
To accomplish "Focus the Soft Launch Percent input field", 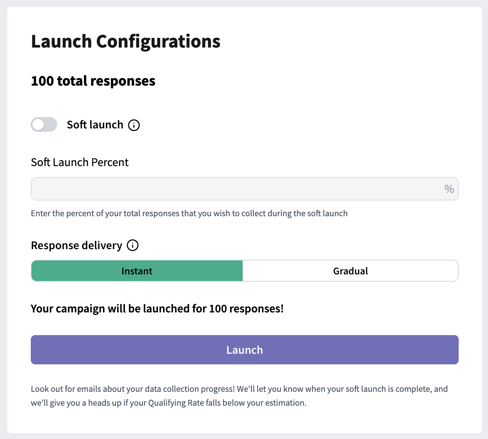I will 245,189.
